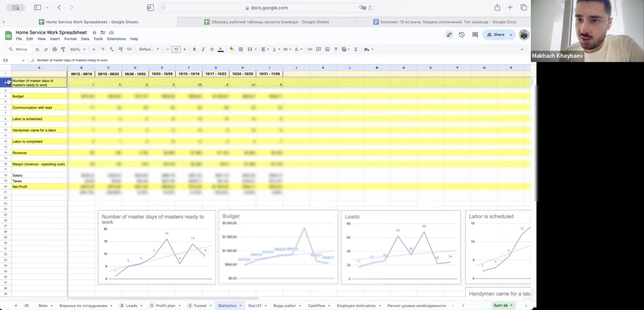Viewport: 644px width, 310px height.
Task: Open the zoom 100% dropdown
Action: pos(77,49)
